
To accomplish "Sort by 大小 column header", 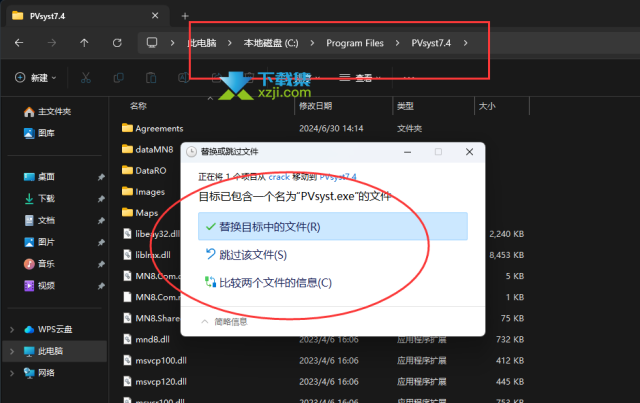I will [x=487, y=106].
